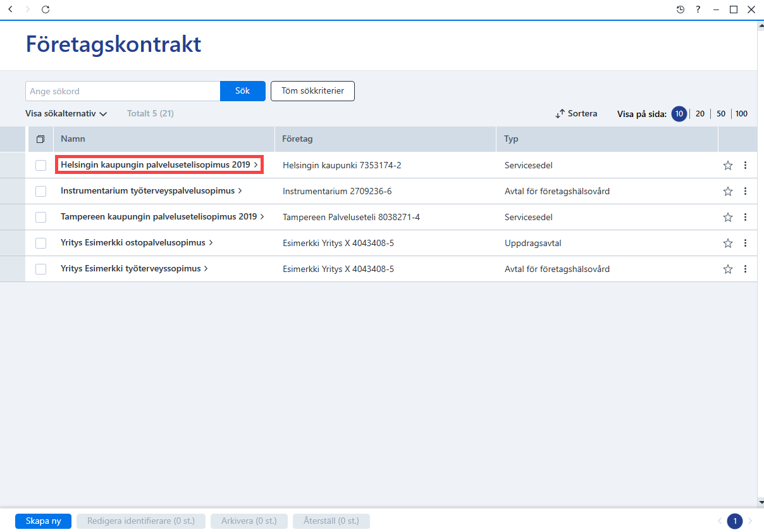
Task: Show 50 items per page
Action: click(721, 114)
